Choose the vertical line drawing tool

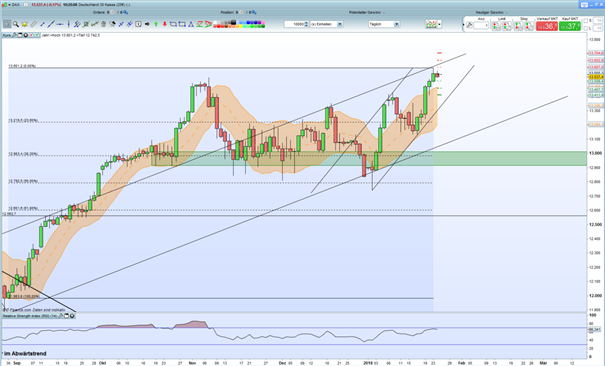coord(69,24)
